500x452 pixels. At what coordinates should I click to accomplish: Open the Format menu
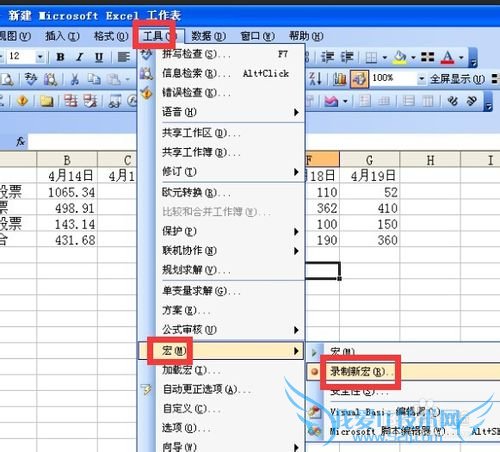pyautogui.click(x=111, y=36)
